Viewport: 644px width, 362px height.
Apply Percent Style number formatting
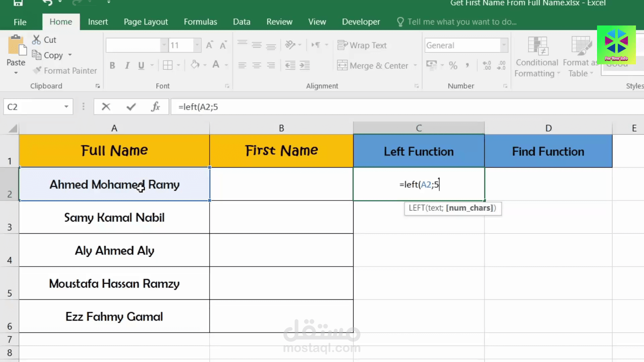click(x=453, y=65)
